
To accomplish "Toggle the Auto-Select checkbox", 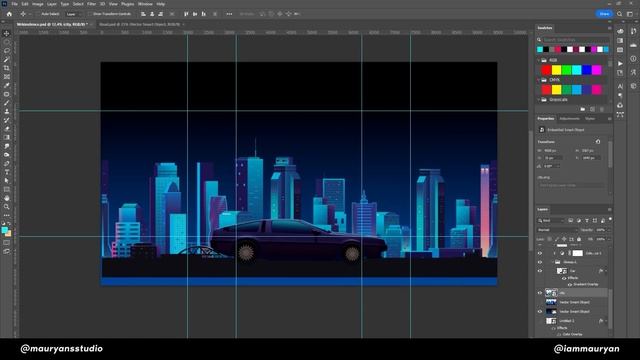I will tap(38, 14).
